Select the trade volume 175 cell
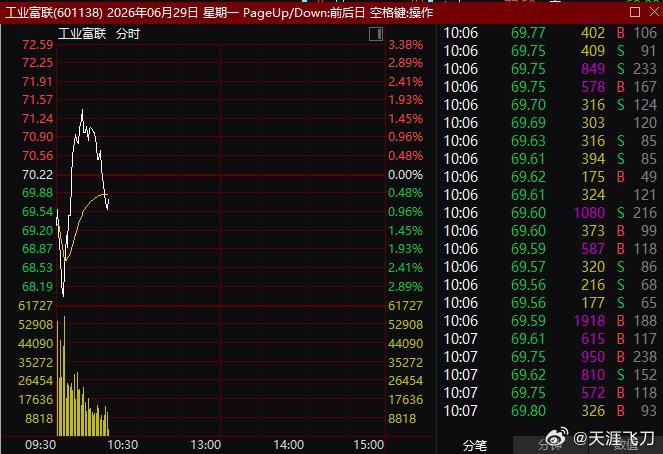This screenshot has height=454, width=663. coord(593,177)
